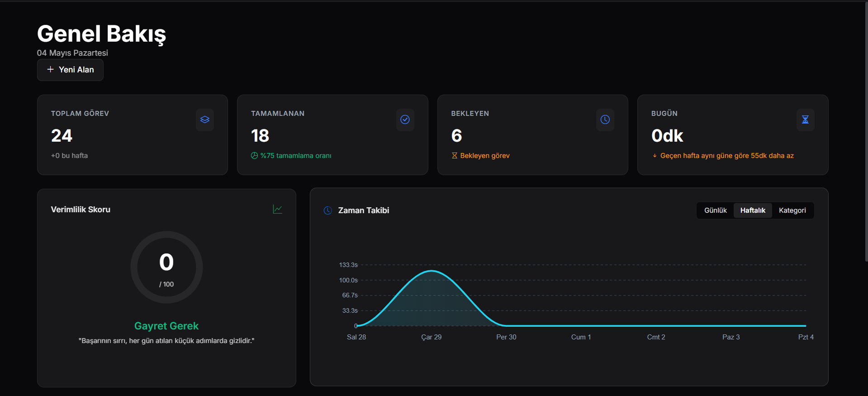Click the Verimlilik Skoru title
The height and width of the screenshot is (396, 868).
(81, 210)
